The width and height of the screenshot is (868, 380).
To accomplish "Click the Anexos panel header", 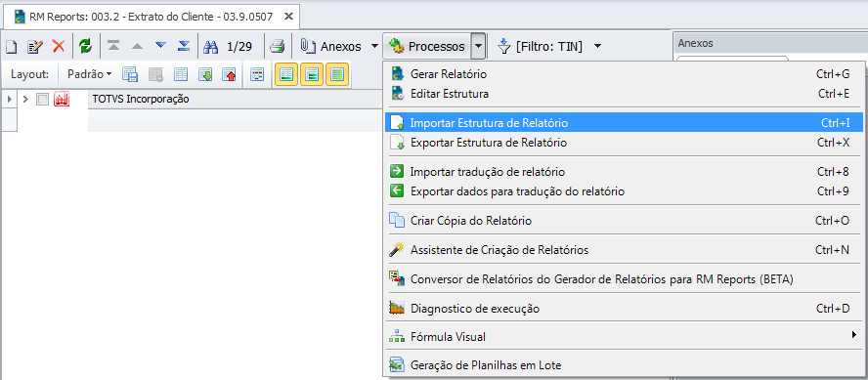I will pyautogui.click(x=770, y=43).
